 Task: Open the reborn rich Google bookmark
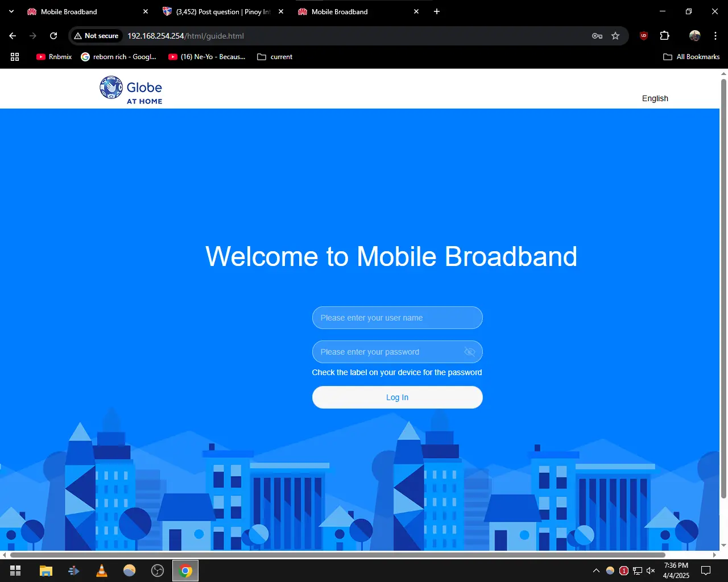click(119, 57)
